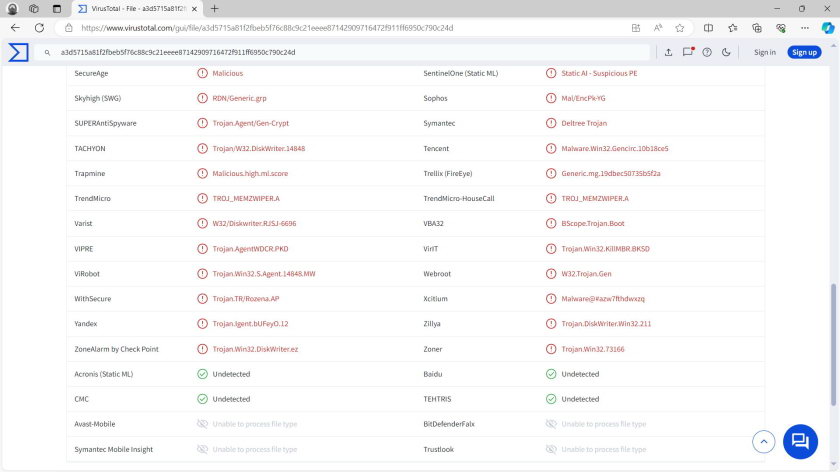
Task: Click Sophos Mal/EncPk-YG result
Action: [x=583, y=98]
